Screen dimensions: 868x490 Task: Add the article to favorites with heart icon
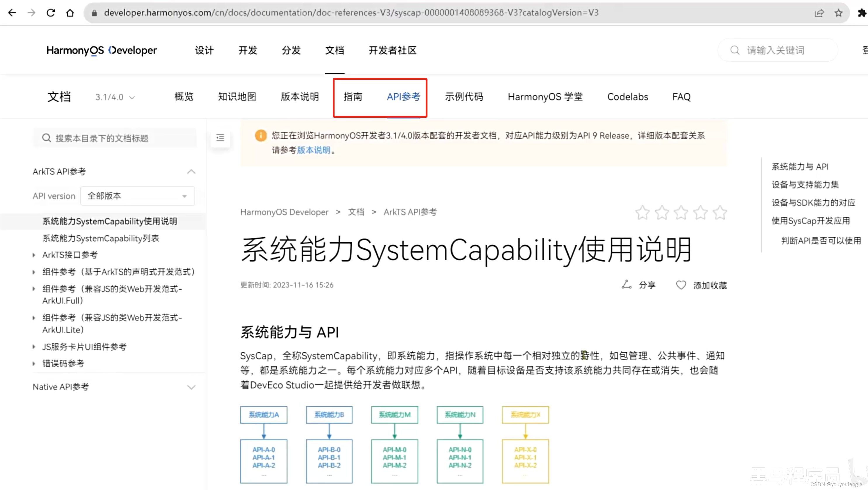(681, 285)
